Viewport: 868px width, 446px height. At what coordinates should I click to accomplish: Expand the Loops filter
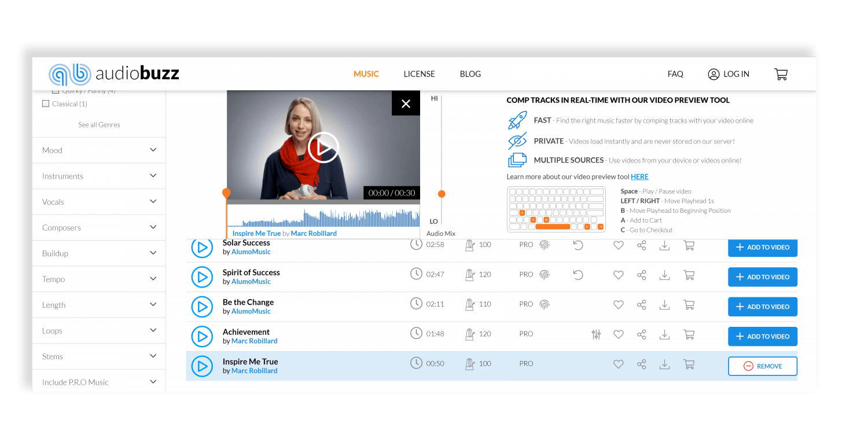click(99, 331)
